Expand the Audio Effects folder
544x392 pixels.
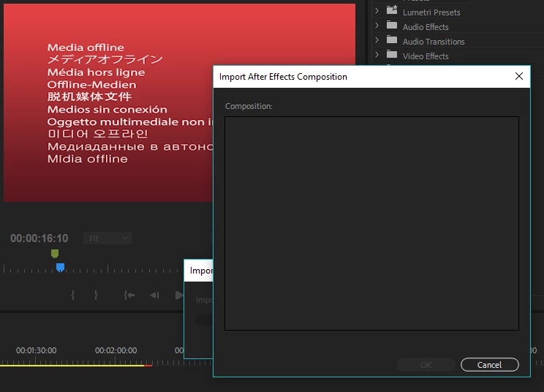coord(377,26)
